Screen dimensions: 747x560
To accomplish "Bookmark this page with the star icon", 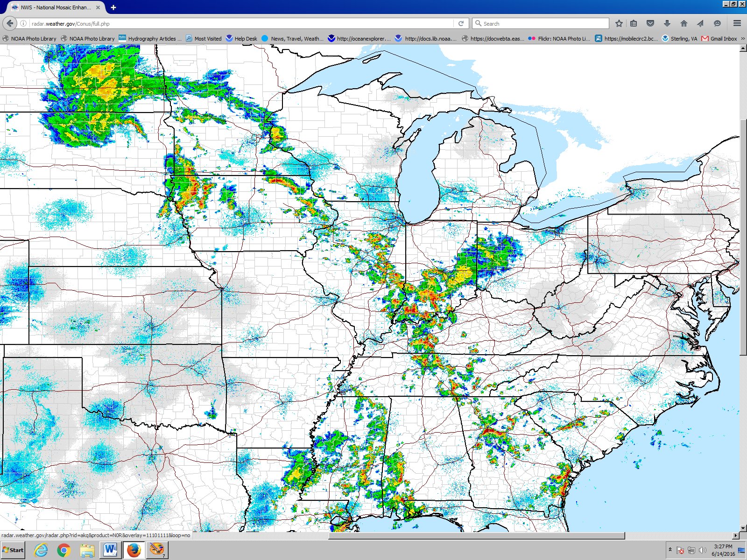I will 619,23.
